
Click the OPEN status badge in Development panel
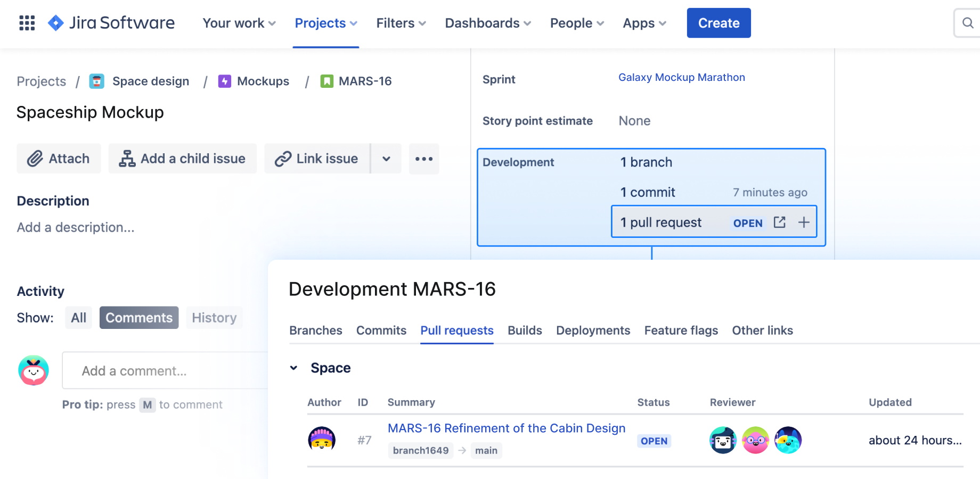pyautogui.click(x=748, y=223)
